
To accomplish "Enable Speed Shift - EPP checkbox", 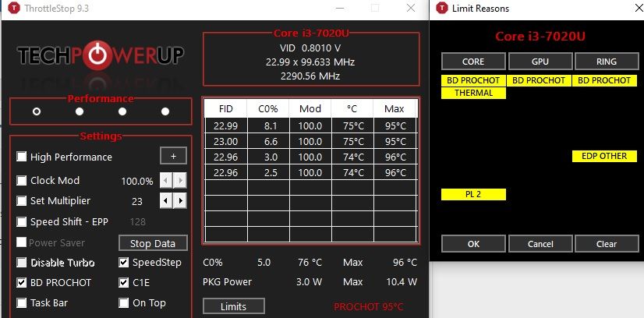I will (21, 222).
